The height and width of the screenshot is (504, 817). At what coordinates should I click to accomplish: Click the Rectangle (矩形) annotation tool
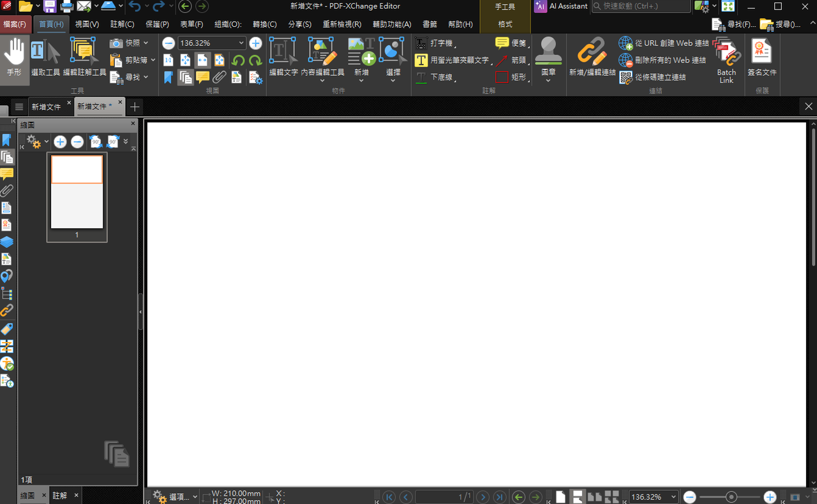click(511, 77)
